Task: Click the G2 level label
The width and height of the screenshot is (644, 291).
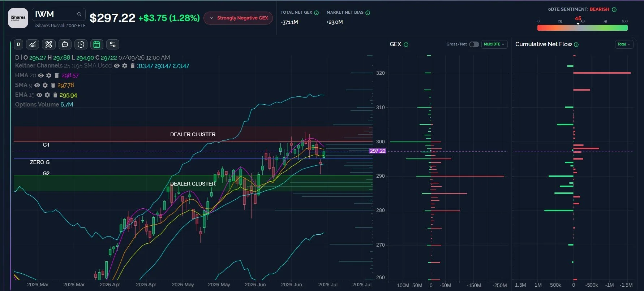Action: 46,173
